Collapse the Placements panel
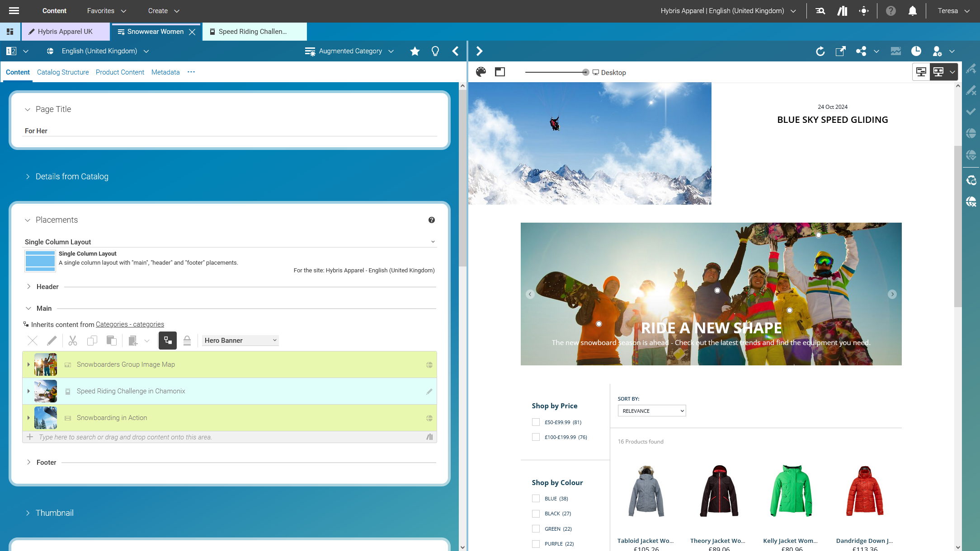Screen dimensions: 980x551 27,220
